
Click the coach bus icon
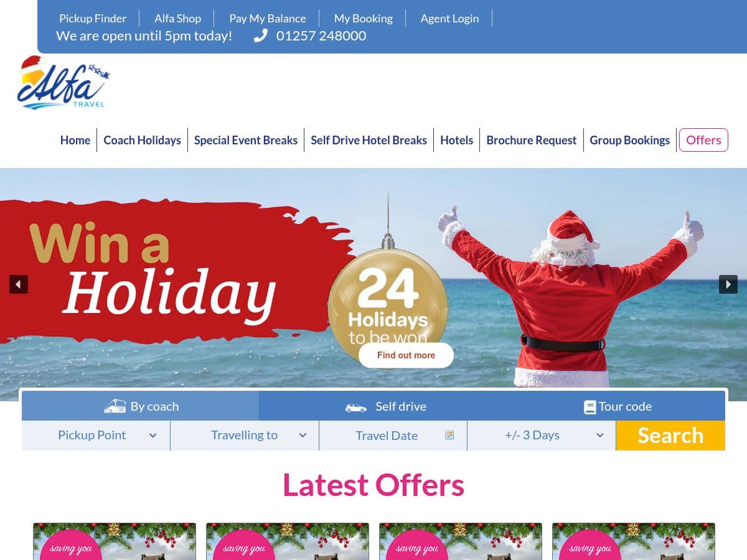point(115,406)
